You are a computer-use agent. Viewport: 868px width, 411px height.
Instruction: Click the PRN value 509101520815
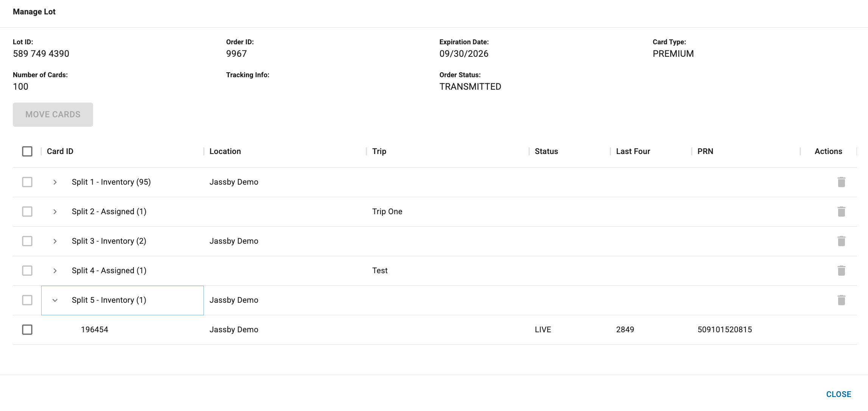click(x=725, y=330)
